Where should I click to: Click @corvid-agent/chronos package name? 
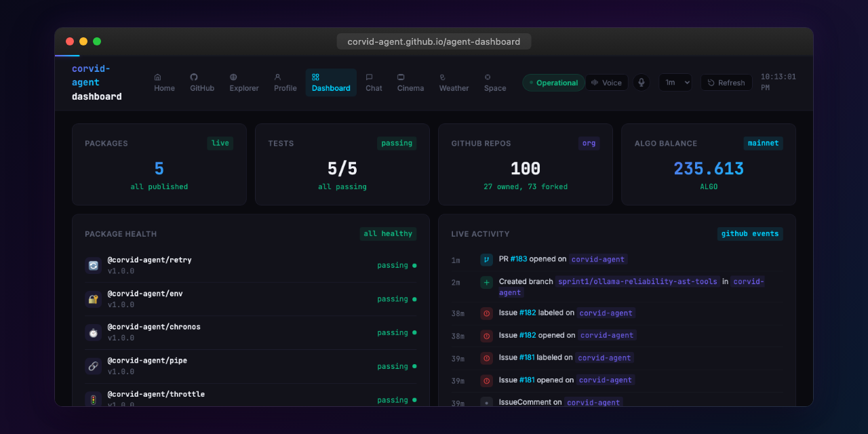154,327
